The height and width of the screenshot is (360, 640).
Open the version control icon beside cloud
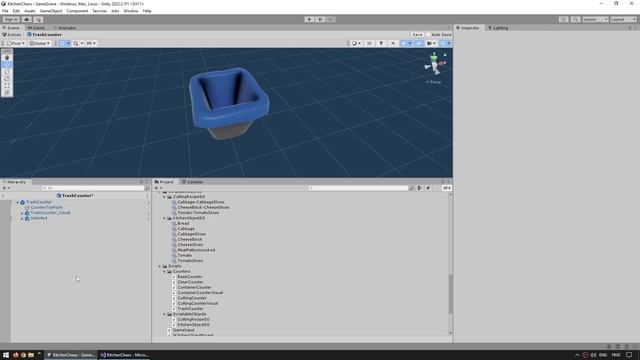(x=38, y=19)
